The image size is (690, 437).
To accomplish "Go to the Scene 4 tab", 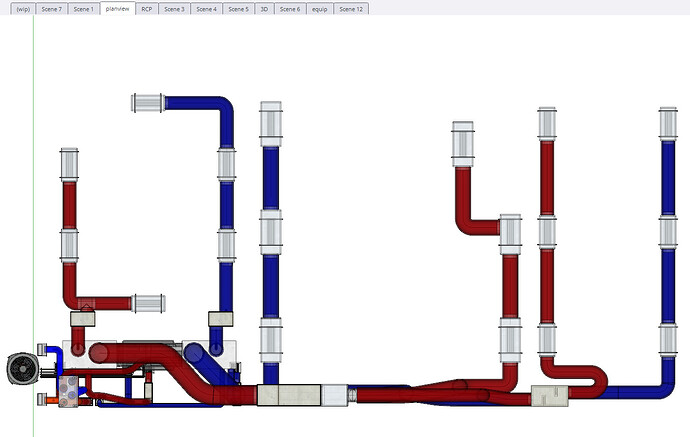I will point(206,9).
